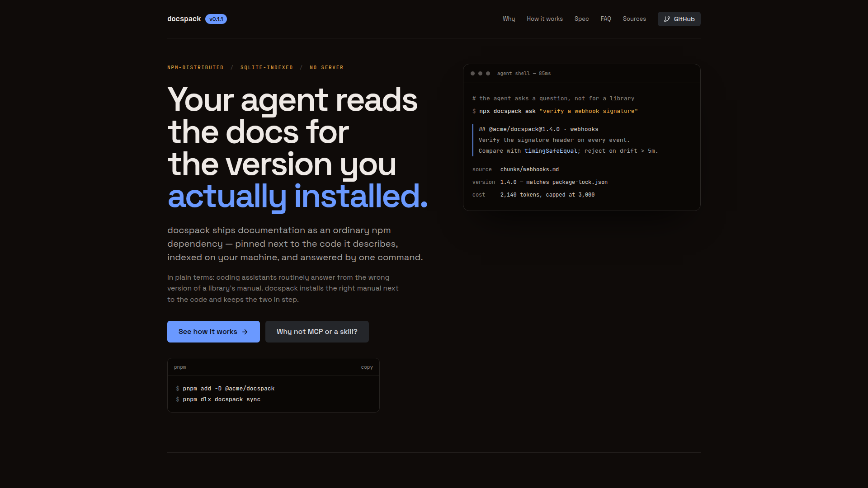Click Why not MCP or a skill?
This screenshot has height=488, width=868.
(317, 332)
